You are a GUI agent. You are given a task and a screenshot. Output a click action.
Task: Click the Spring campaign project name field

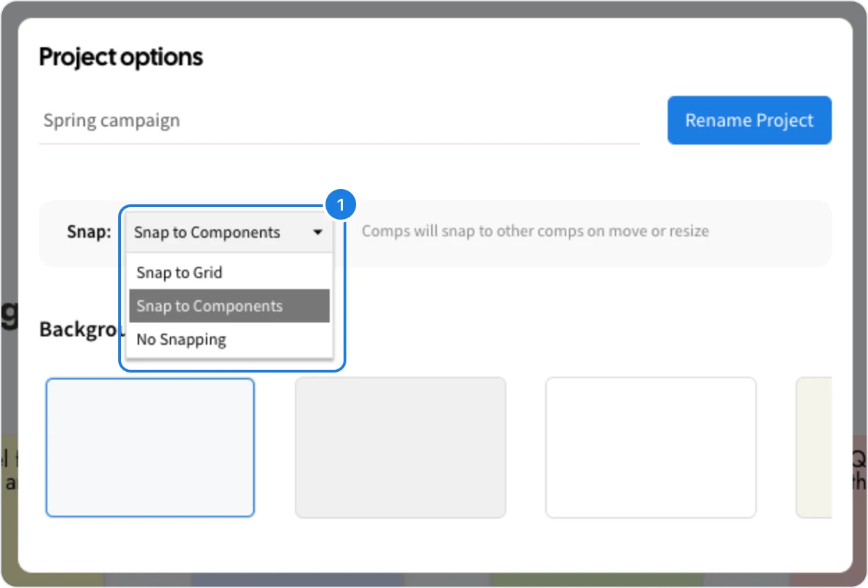(x=339, y=121)
